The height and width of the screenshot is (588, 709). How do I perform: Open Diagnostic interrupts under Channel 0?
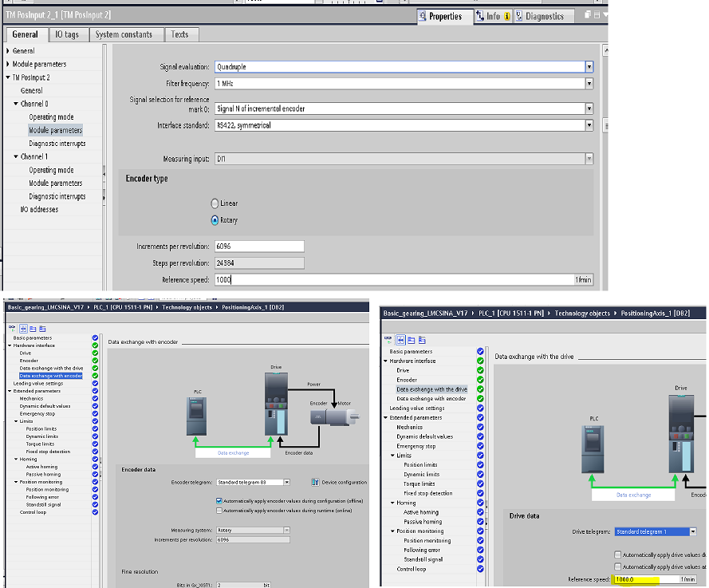[x=57, y=144]
